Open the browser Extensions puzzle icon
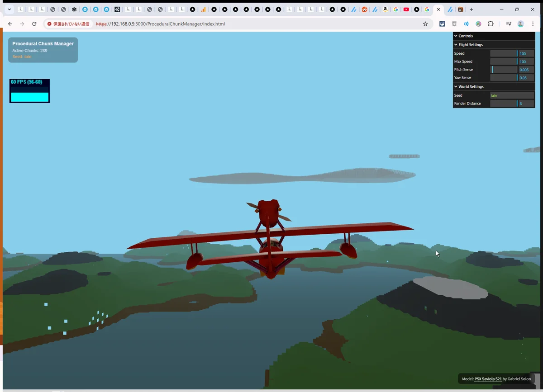 point(491,24)
